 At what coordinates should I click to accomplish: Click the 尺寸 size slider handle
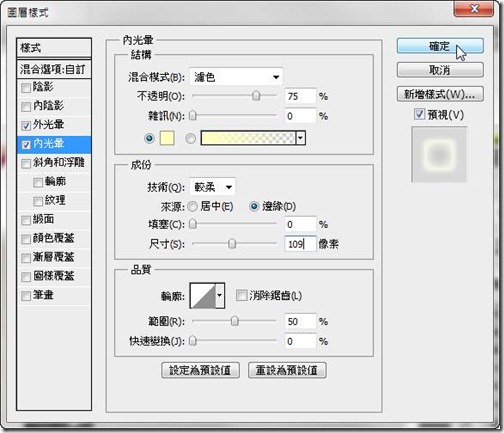tap(232, 244)
